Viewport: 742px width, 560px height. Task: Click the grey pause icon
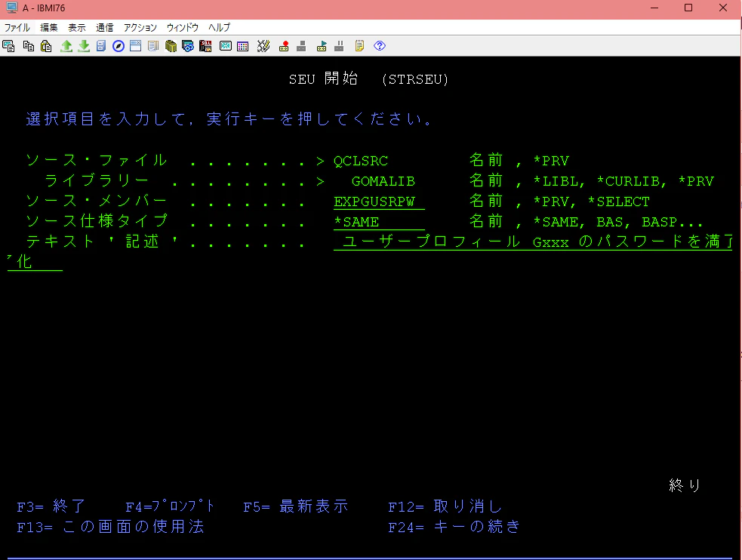[x=339, y=46]
